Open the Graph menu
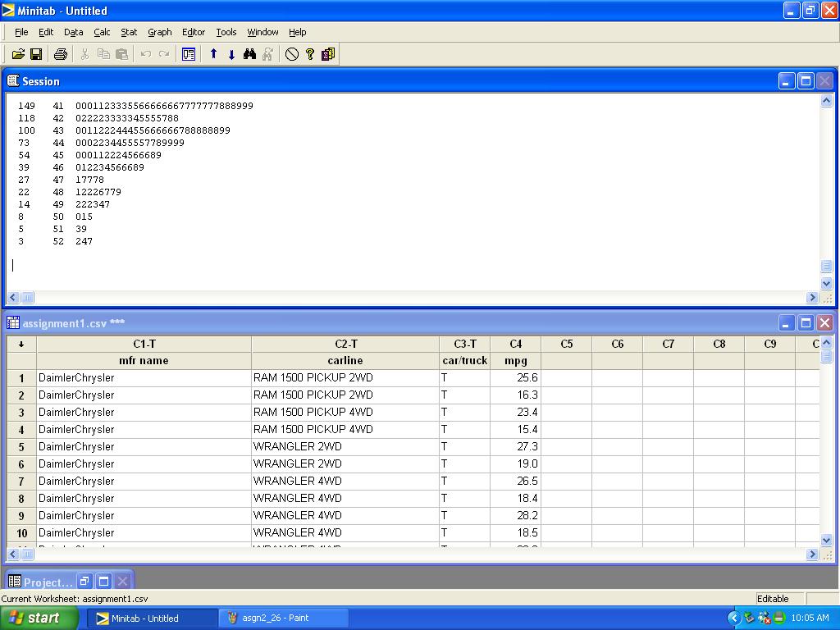Image resolution: width=840 pixels, height=630 pixels. (x=159, y=32)
